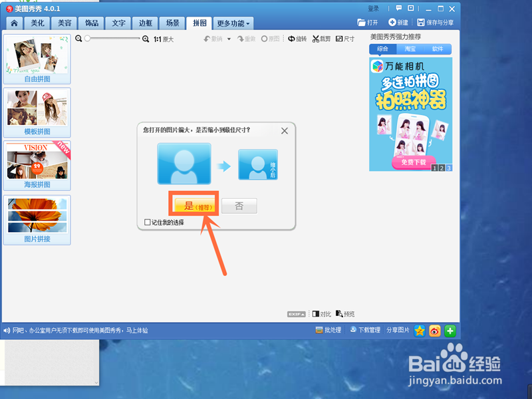Open 下载管理 download manager
Image resolution: width=532 pixels, height=399 pixels.
point(365,330)
